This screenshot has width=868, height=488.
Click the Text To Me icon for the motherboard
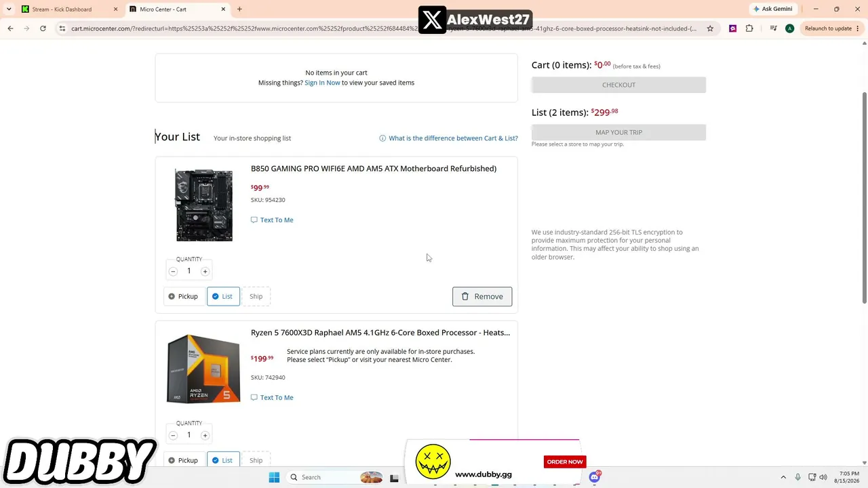254,220
